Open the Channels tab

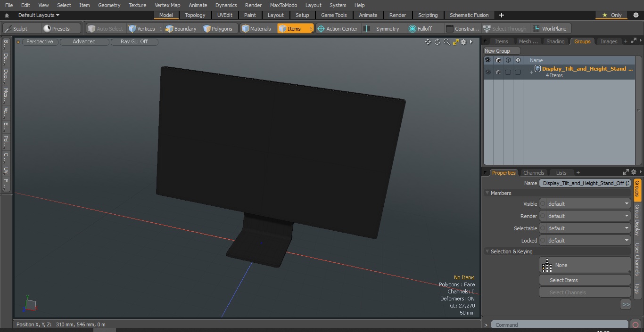(x=534, y=173)
